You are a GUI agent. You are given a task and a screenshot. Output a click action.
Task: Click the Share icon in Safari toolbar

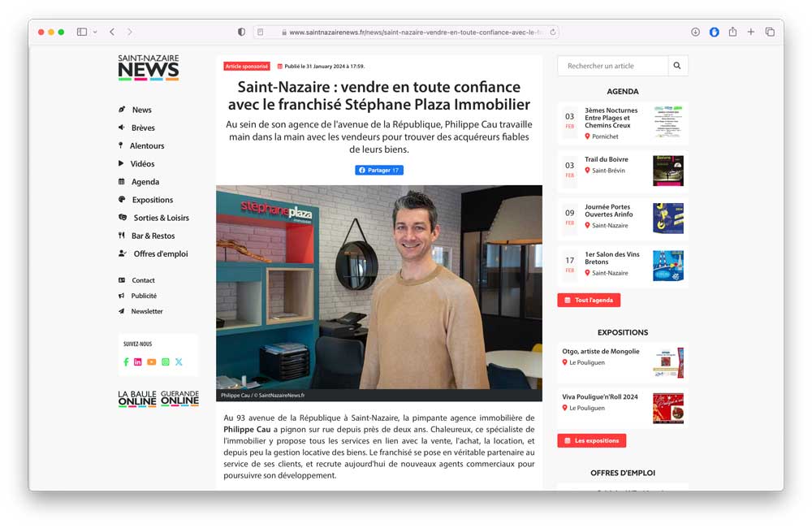tap(732, 32)
